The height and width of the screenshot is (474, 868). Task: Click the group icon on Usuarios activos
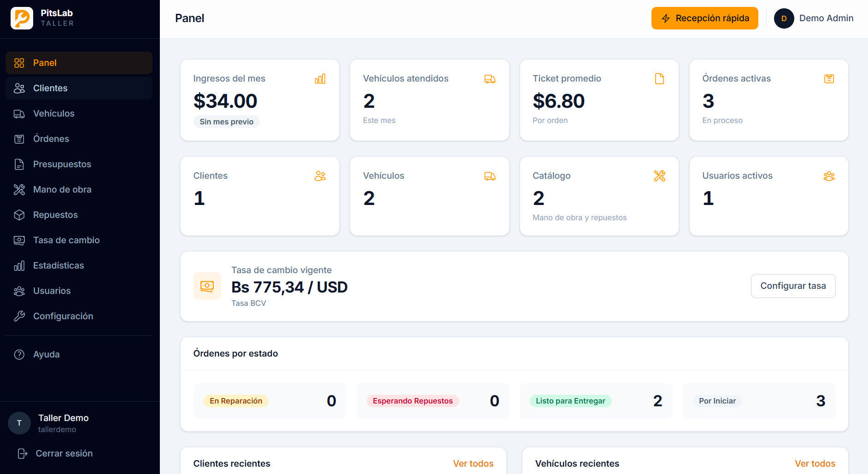pyautogui.click(x=829, y=176)
